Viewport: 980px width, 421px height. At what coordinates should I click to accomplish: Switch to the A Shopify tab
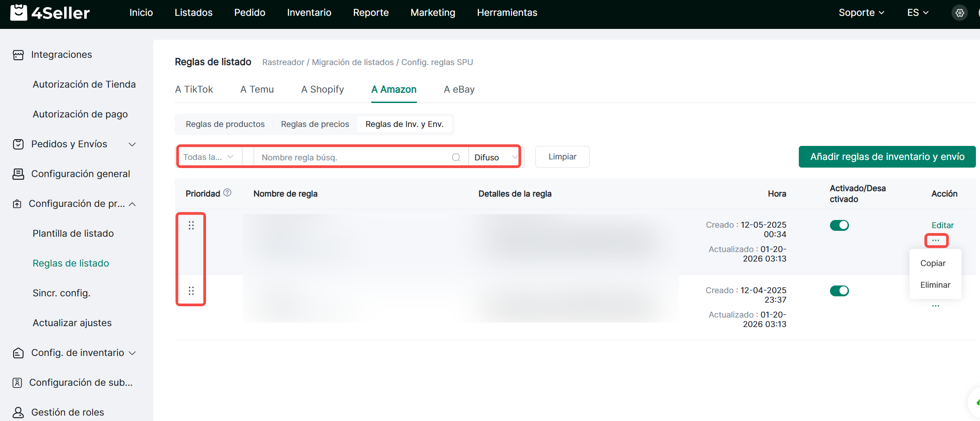click(x=323, y=89)
